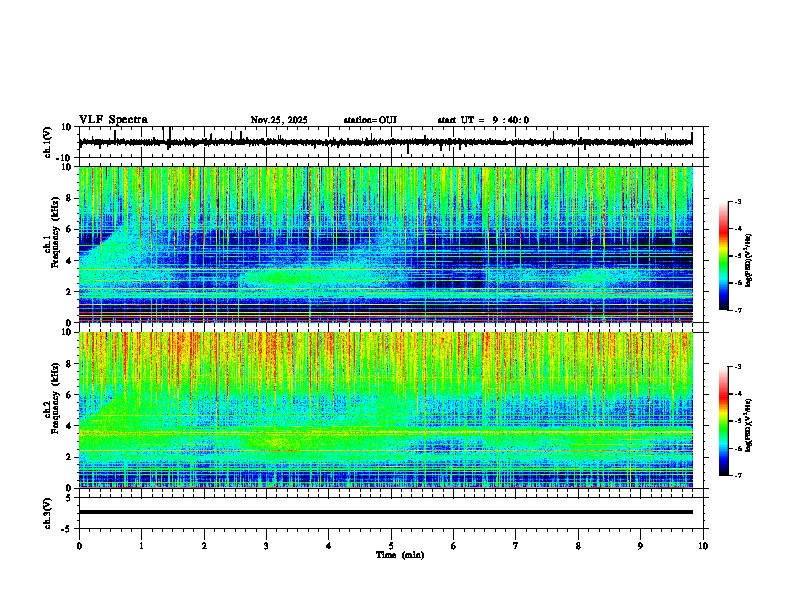Select the date text "Nov.25, 2025"
Image resolution: width=792 pixels, height=612 pixels.
[x=279, y=120]
